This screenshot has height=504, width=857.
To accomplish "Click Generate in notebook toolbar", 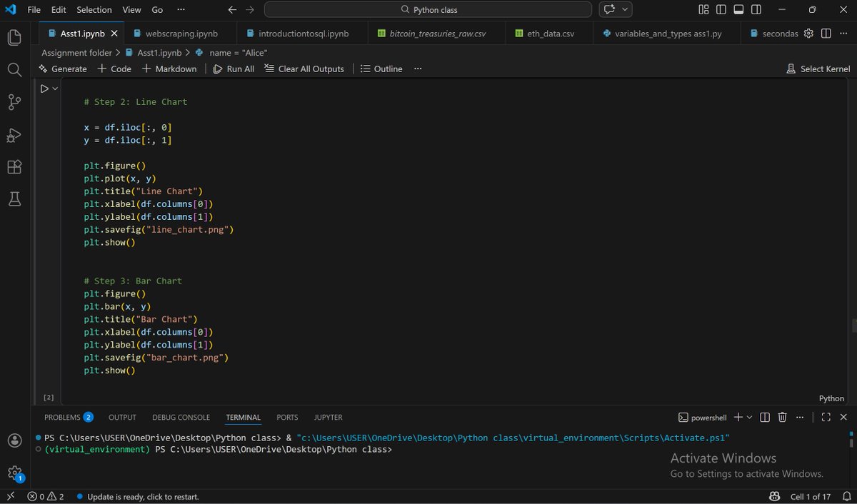I will pos(63,69).
